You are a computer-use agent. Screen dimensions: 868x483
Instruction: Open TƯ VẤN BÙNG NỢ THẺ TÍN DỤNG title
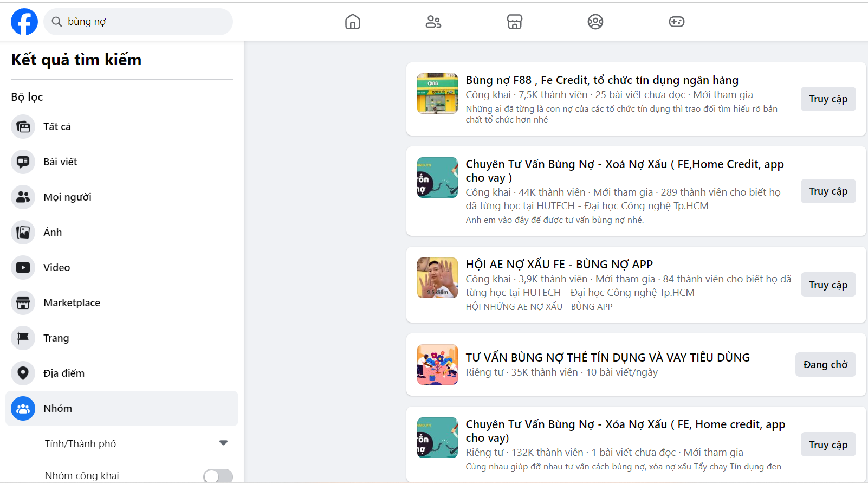(x=608, y=358)
